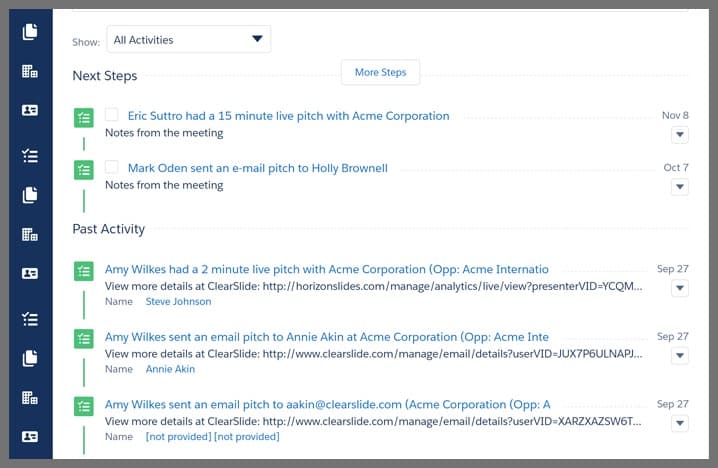Follow the Annie Akin name link
The image size is (718, 468).
tap(170, 369)
